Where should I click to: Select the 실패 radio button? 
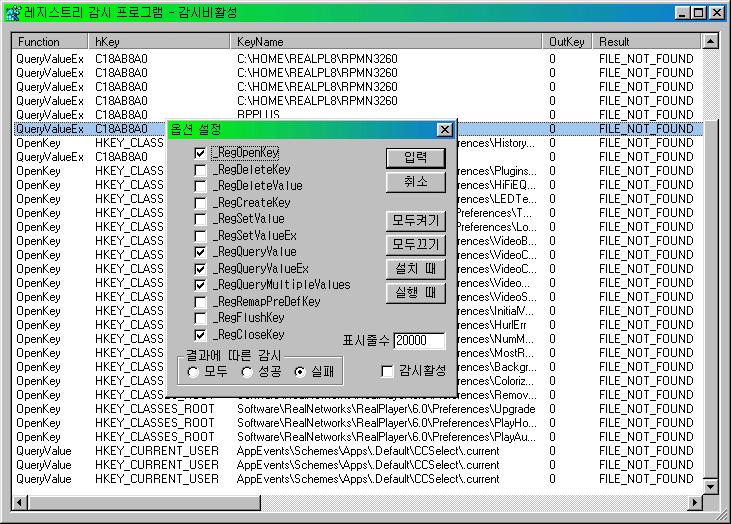tap(300, 372)
